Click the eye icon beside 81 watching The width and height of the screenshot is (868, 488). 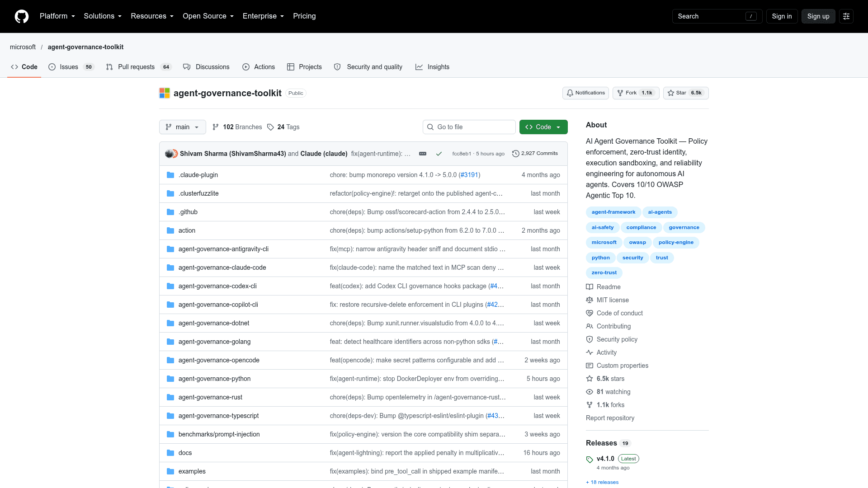click(590, 392)
